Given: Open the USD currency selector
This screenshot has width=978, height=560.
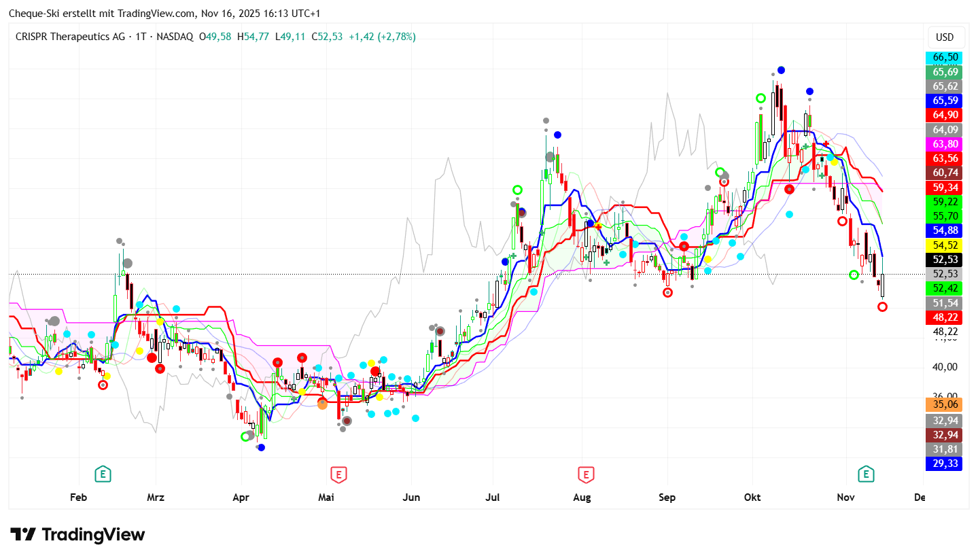Looking at the screenshot, I should pyautogui.click(x=945, y=37).
